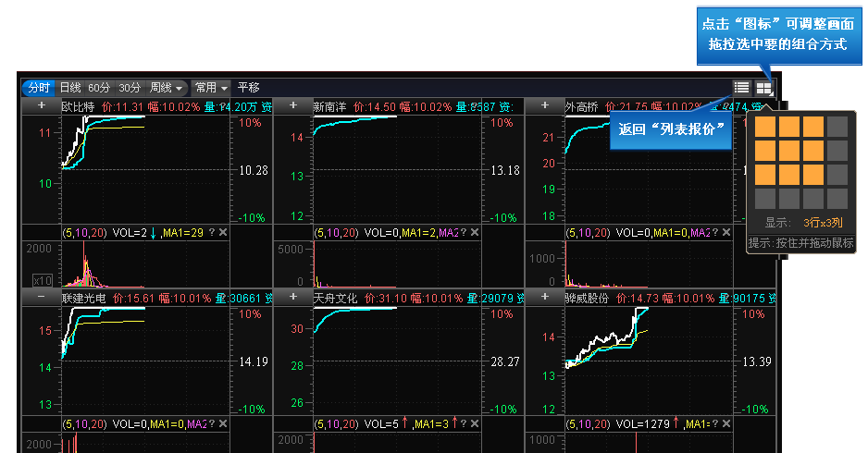Open help for 天舟文化 VOL indicator

pos(464,423)
